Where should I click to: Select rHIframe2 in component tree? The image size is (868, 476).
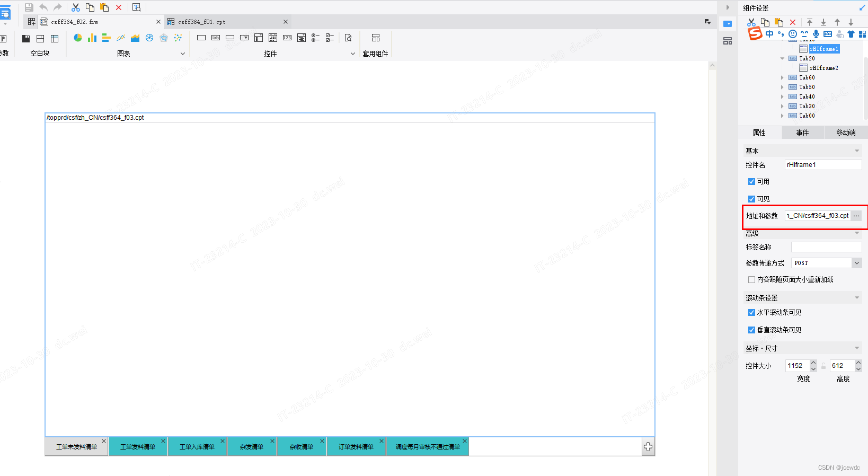coord(824,68)
